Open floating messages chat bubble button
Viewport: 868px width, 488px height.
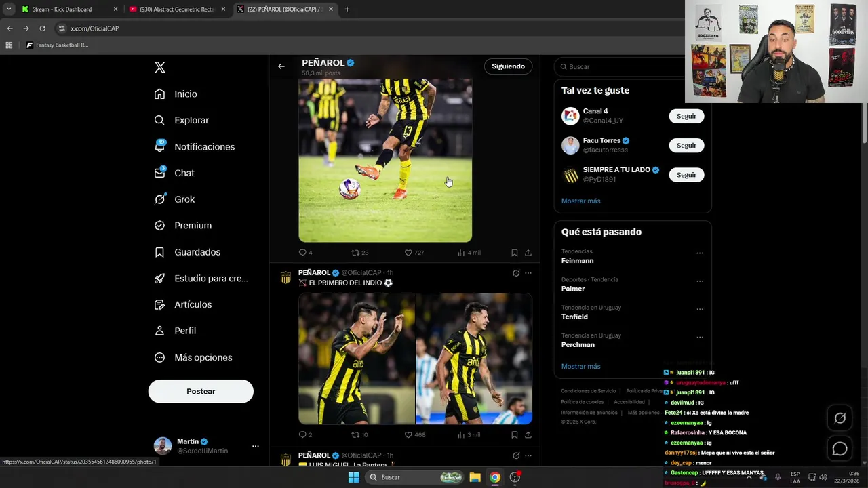click(840, 449)
